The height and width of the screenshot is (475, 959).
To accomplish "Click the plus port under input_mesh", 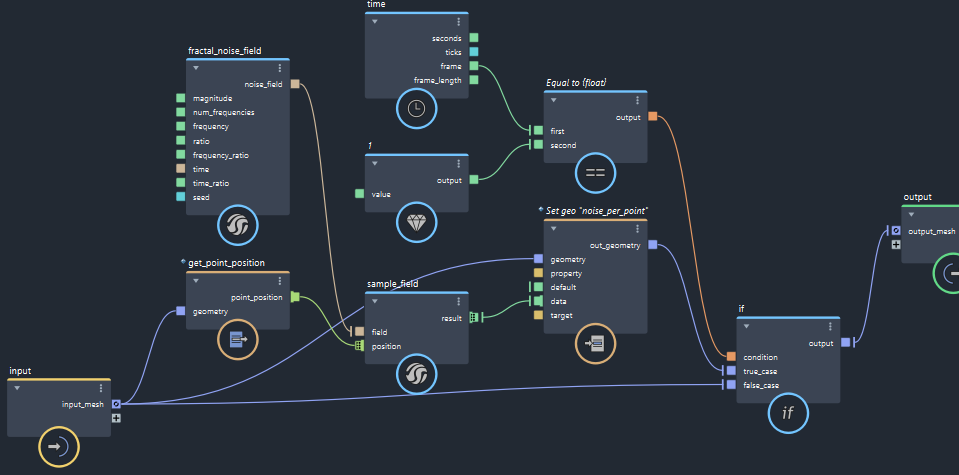I will pyautogui.click(x=116, y=418).
